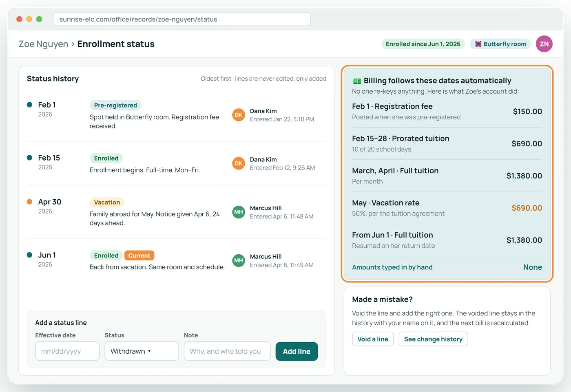Click 'Back from vacation. Same room and schedule.'
This screenshot has width=571, height=392.
tap(157, 267)
